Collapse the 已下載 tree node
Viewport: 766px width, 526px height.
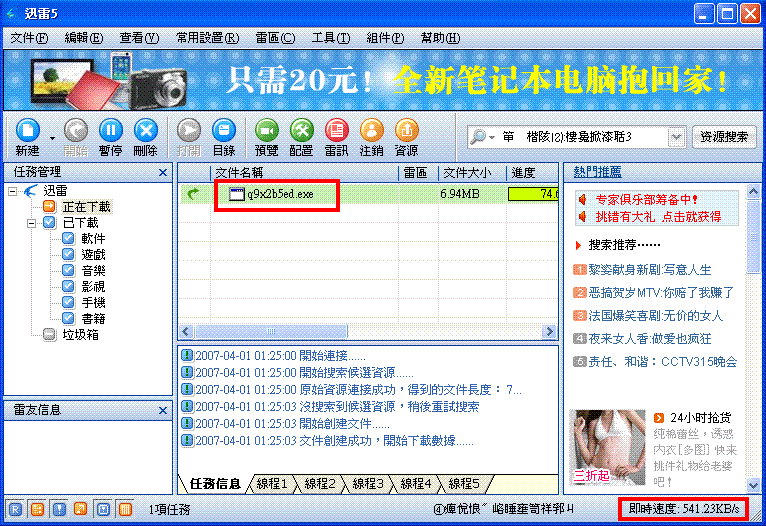[x=32, y=223]
